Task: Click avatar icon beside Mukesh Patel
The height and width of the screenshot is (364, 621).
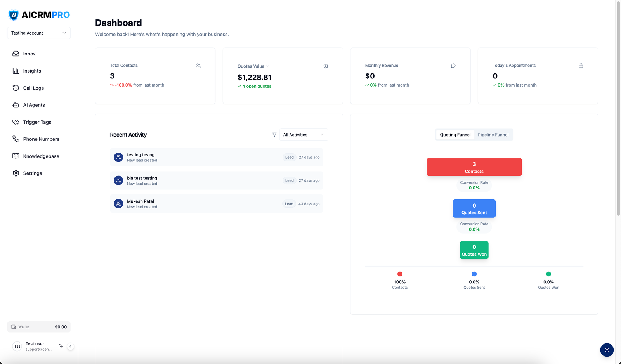Action: pos(118,204)
